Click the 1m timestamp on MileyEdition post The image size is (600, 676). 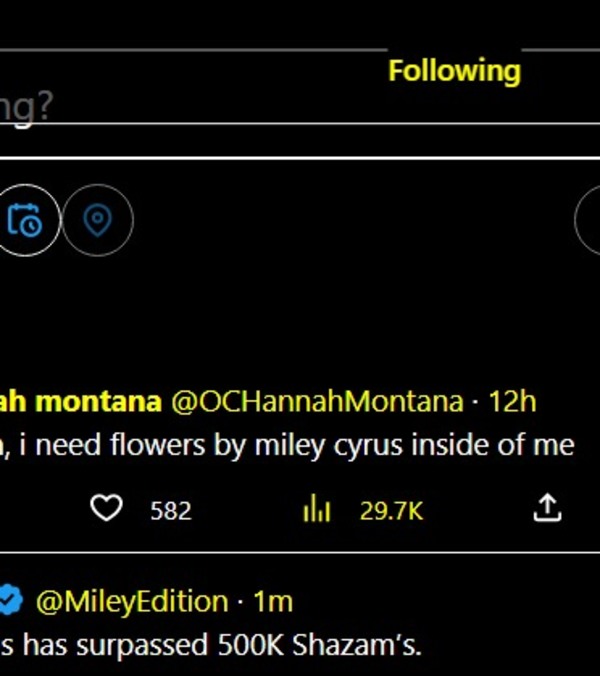pos(272,602)
